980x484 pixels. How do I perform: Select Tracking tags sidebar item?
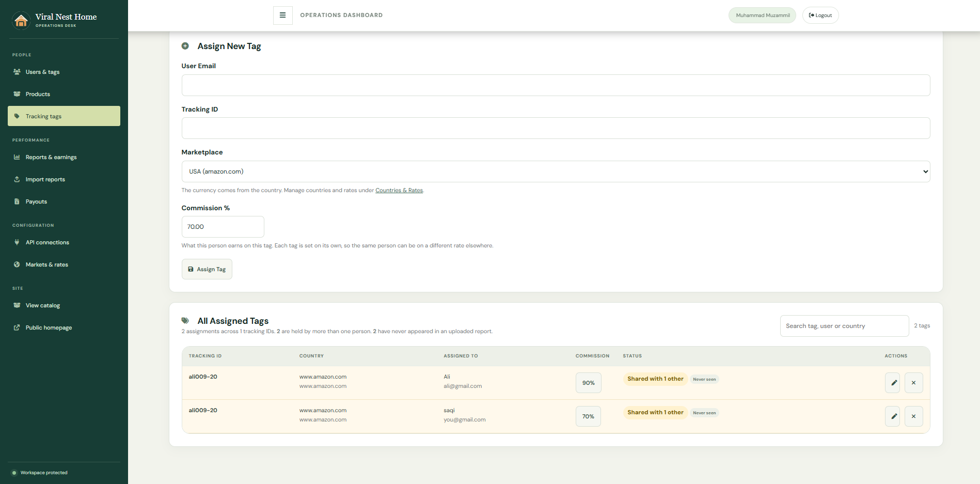pyautogui.click(x=64, y=116)
